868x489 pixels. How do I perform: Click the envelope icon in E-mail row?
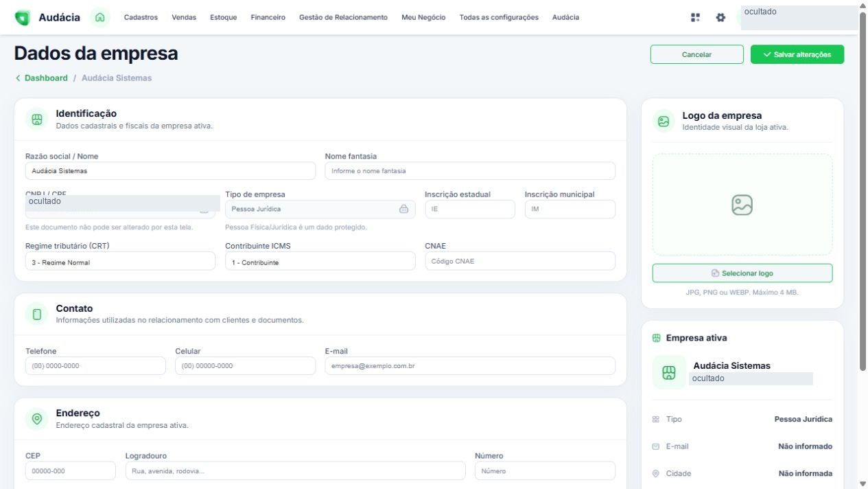655,446
